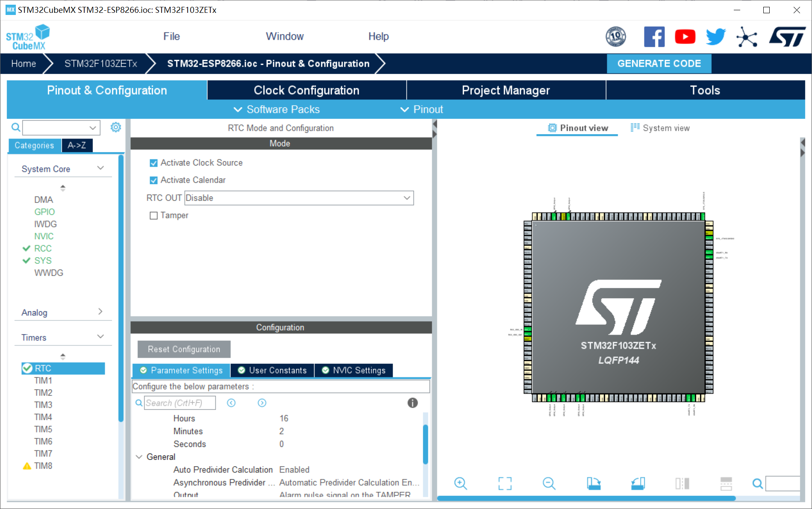
Task: Rotate the chip counter-clockwise
Action: (x=638, y=483)
